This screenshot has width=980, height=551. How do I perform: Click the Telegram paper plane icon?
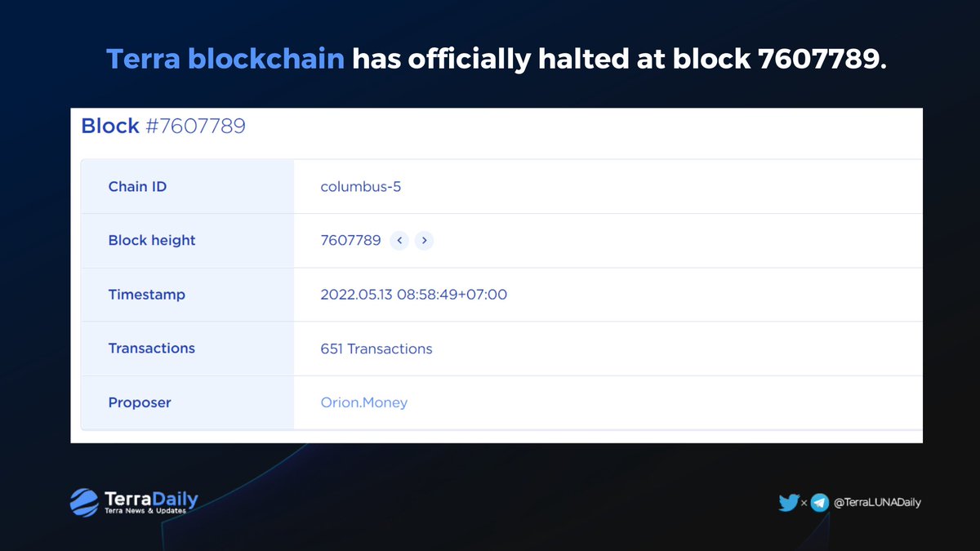(x=819, y=503)
